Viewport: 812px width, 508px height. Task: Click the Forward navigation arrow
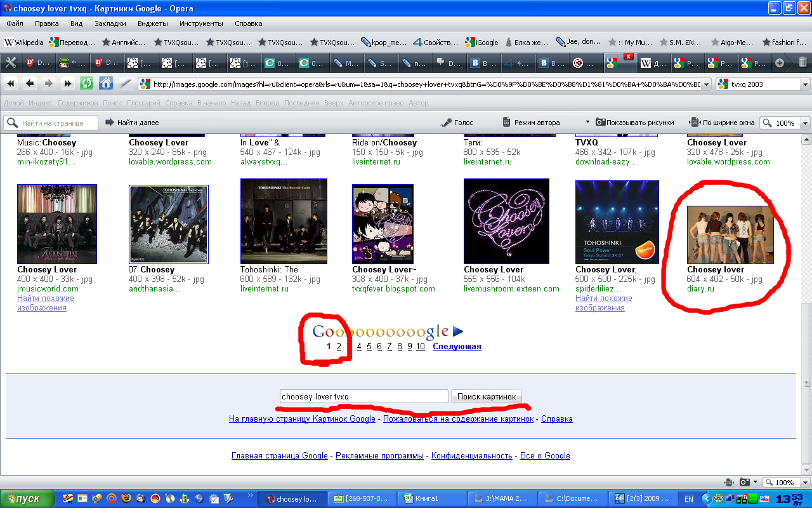[48, 84]
